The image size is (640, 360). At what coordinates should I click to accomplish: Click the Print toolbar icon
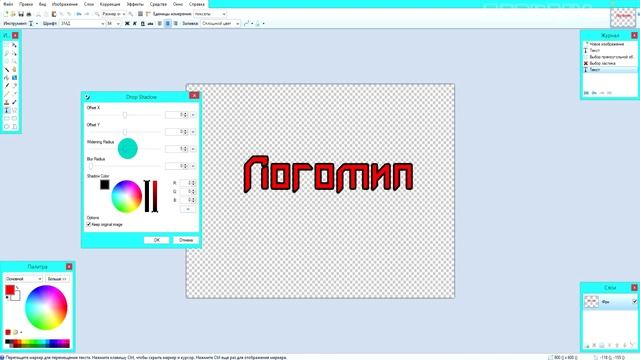tap(29, 14)
